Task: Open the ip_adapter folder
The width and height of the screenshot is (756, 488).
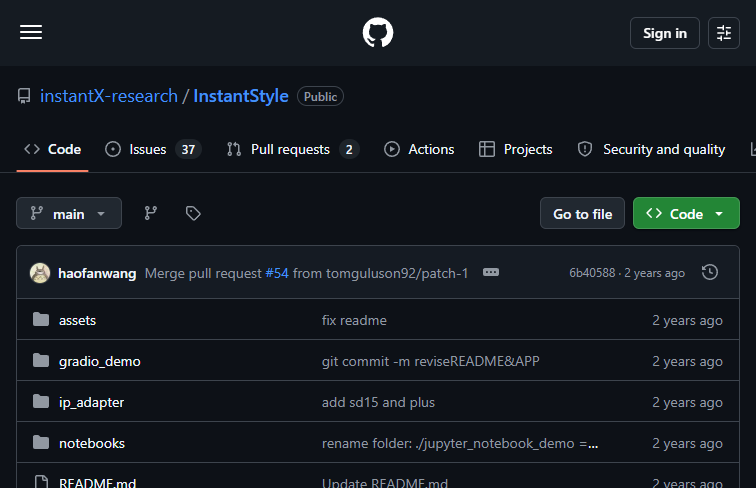Action: coord(91,402)
